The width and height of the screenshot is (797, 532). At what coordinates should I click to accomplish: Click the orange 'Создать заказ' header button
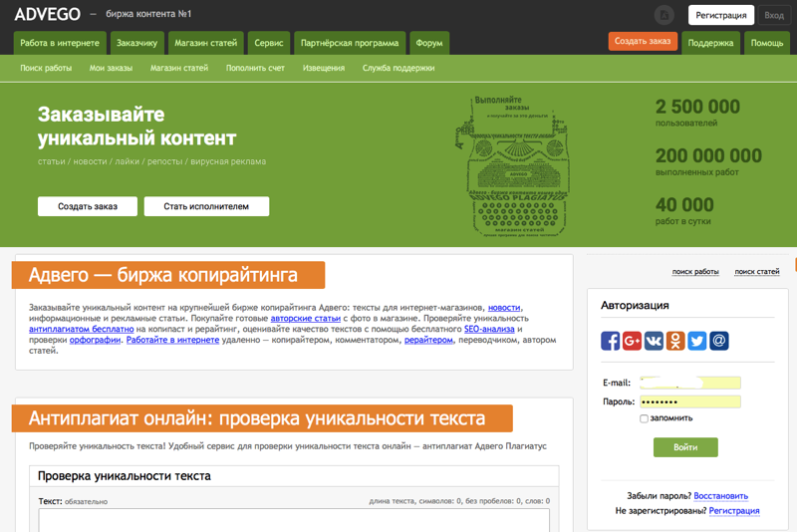click(x=643, y=41)
